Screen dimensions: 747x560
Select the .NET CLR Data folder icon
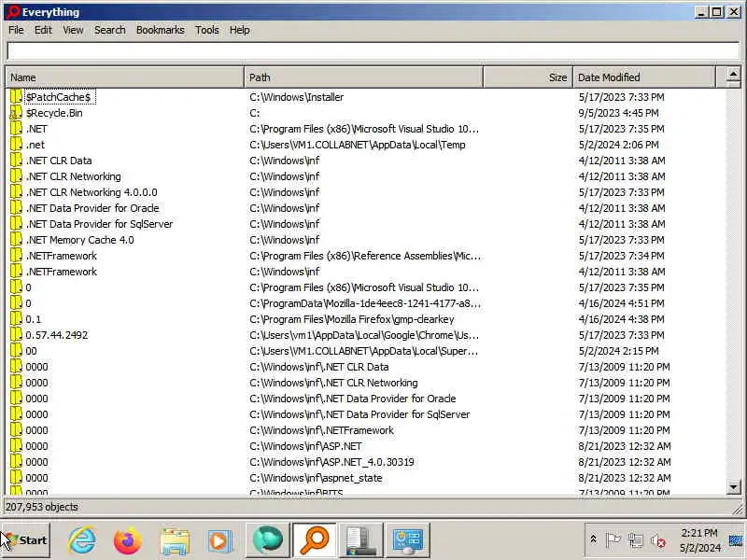point(16,161)
